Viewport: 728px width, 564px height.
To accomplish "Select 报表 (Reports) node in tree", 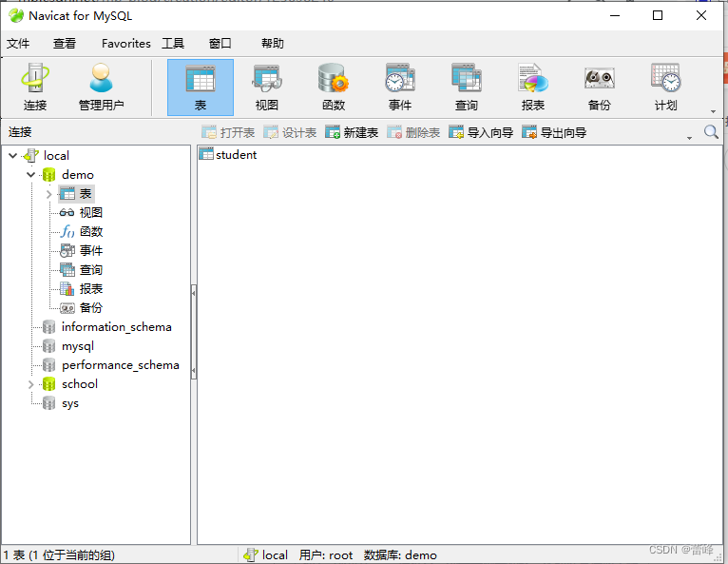I will (91, 289).
